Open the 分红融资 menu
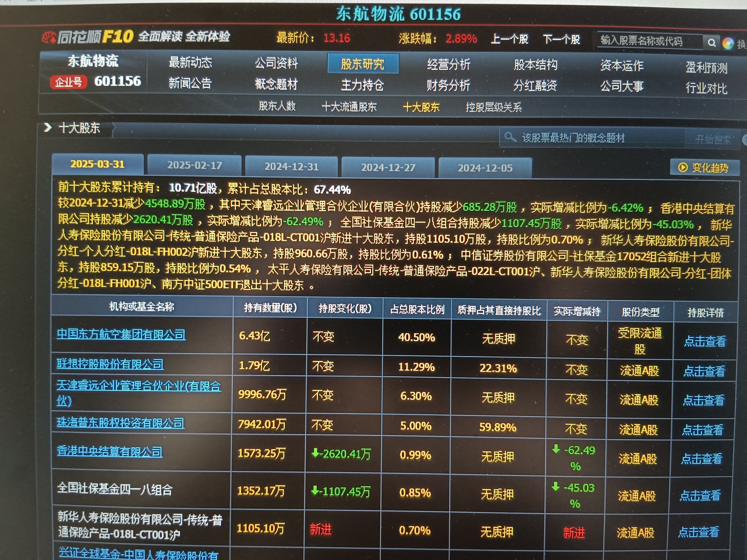This screenshot has width=747, height=560. point(535,86)
